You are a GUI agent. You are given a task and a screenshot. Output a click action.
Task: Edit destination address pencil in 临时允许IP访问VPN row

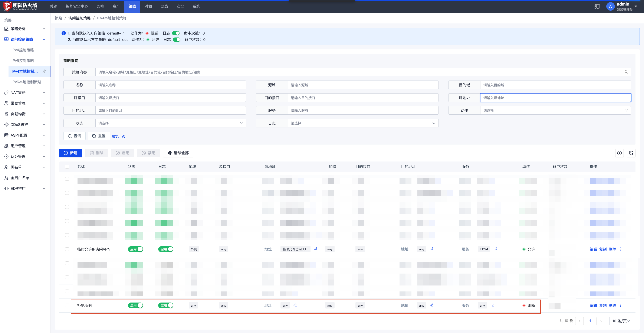[x=431, y=249]
